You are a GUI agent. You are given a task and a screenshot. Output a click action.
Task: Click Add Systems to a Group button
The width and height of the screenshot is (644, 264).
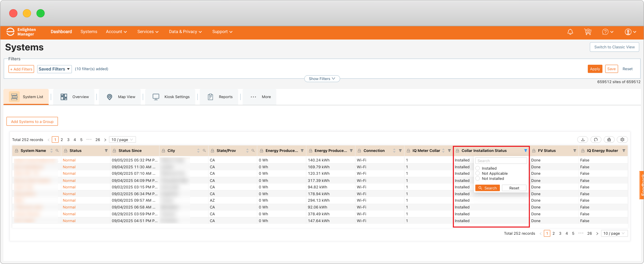[x=32, y=122]
